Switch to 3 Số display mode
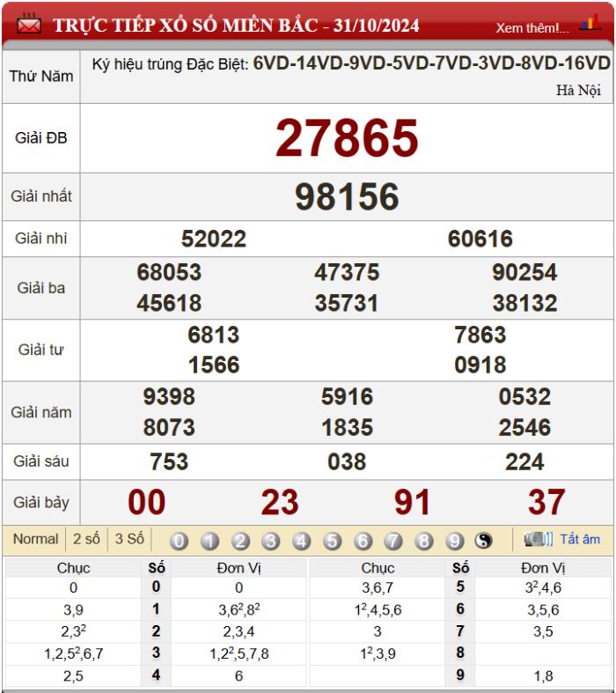Screen dimensions: 616x693 click(x=130, y=539)
